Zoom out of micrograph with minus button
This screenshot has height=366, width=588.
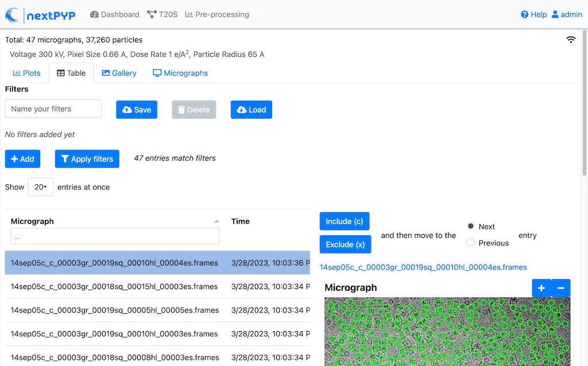561,288
